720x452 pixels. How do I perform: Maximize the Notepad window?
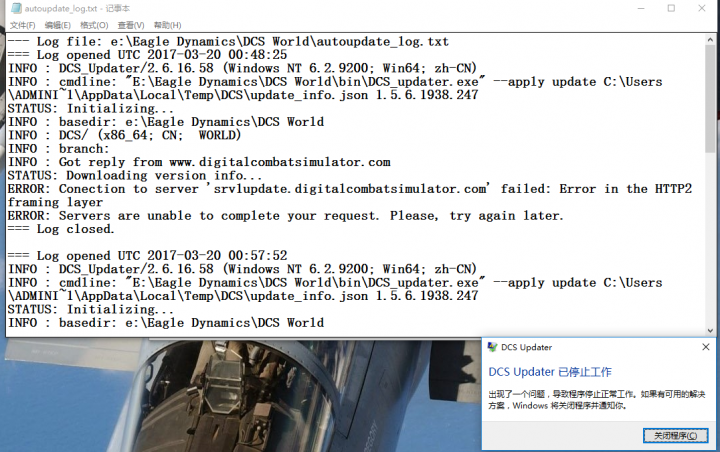[670, 8]
